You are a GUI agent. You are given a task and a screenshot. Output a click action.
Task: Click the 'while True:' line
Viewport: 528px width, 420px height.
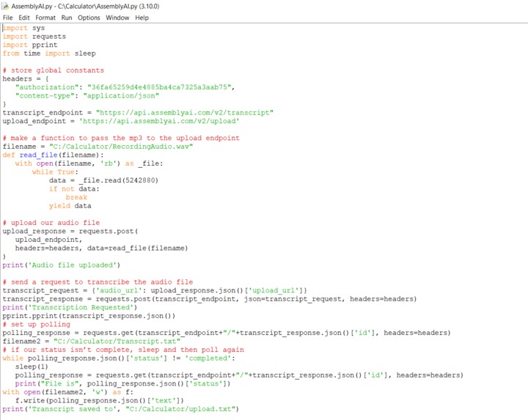pyautogui.click(x=55, y=172)
